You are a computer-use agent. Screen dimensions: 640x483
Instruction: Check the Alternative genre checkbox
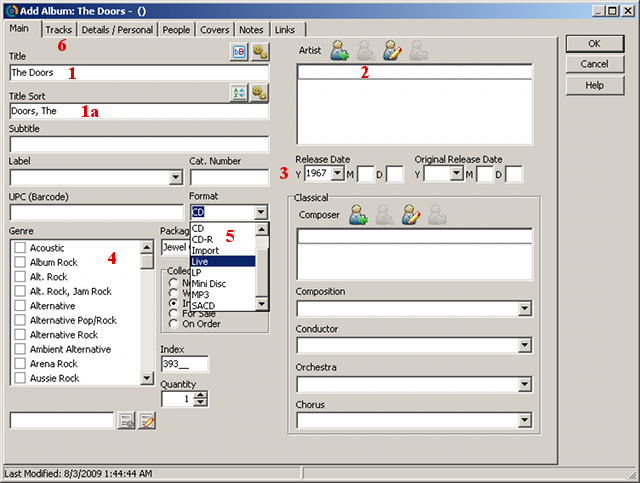click(x=20, y=306)
